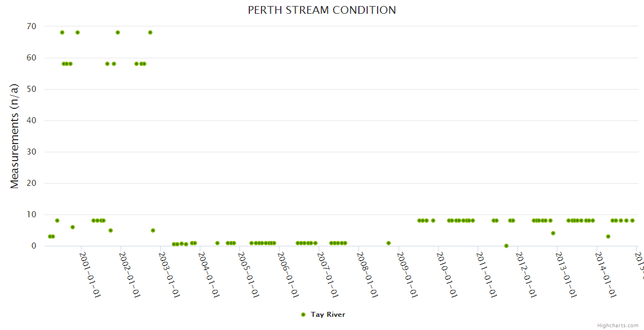Click the Measurements (n/a) y-axis title
This screenshot has width=644, height=330.
[x=15, y=136]
